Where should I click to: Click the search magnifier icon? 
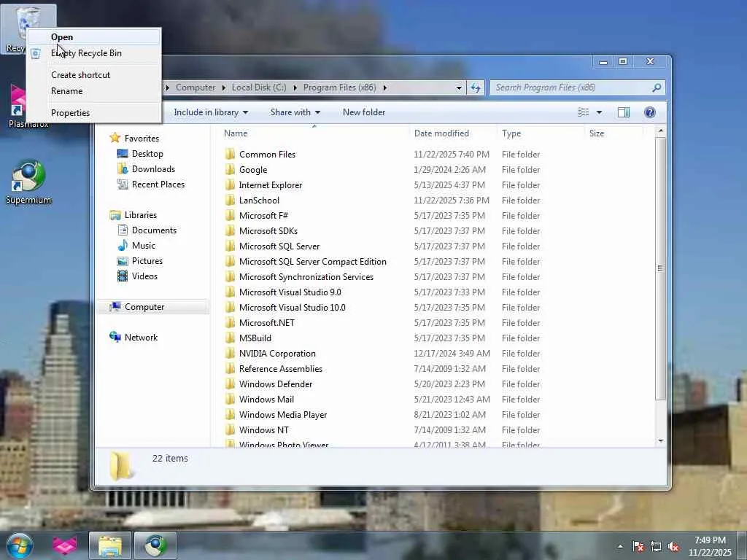click(x=657, y=87)
